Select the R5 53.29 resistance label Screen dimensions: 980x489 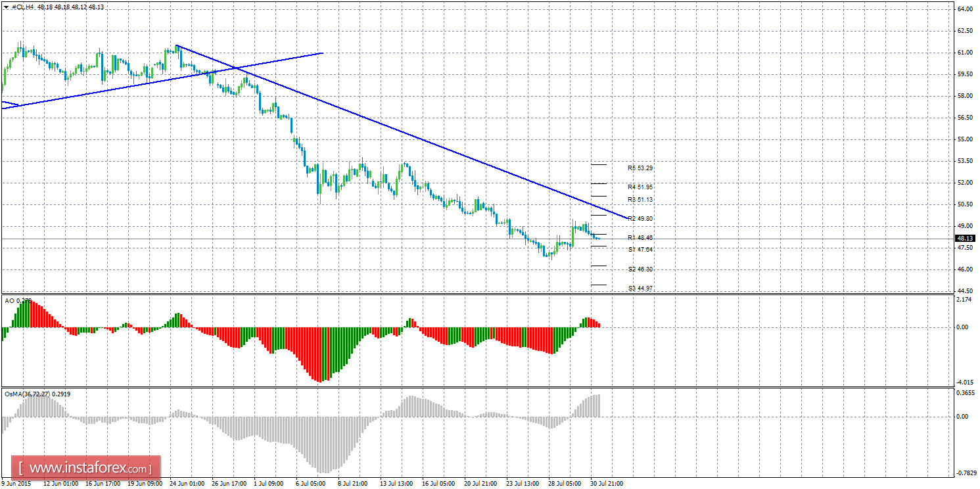tap(640, 168)
